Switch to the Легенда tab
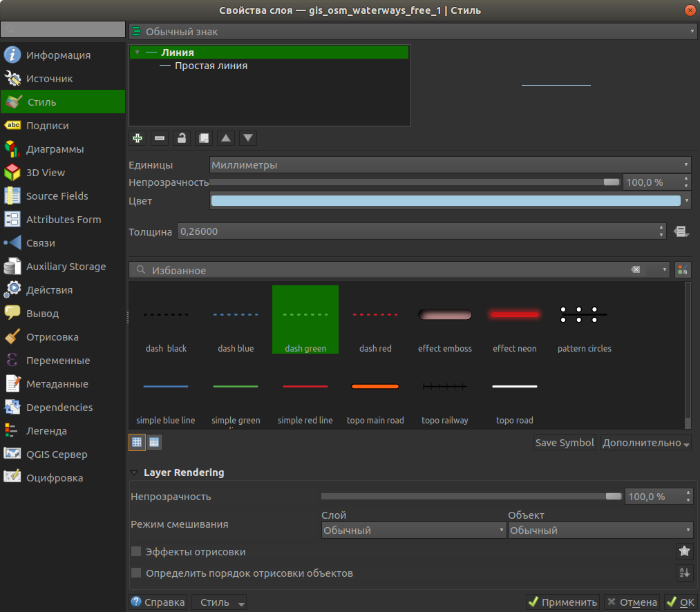Image resolution: width=700 pixels, height=612 pixels. tap(46, 431)
